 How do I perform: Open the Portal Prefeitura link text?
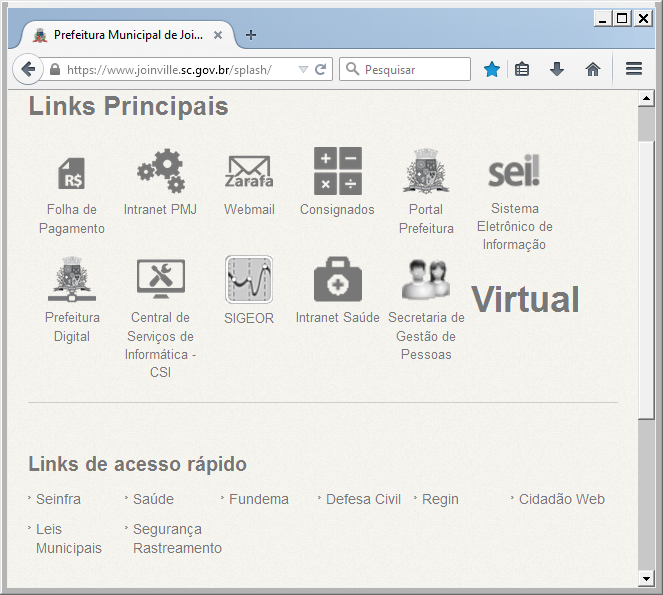[x=426, y=219]
